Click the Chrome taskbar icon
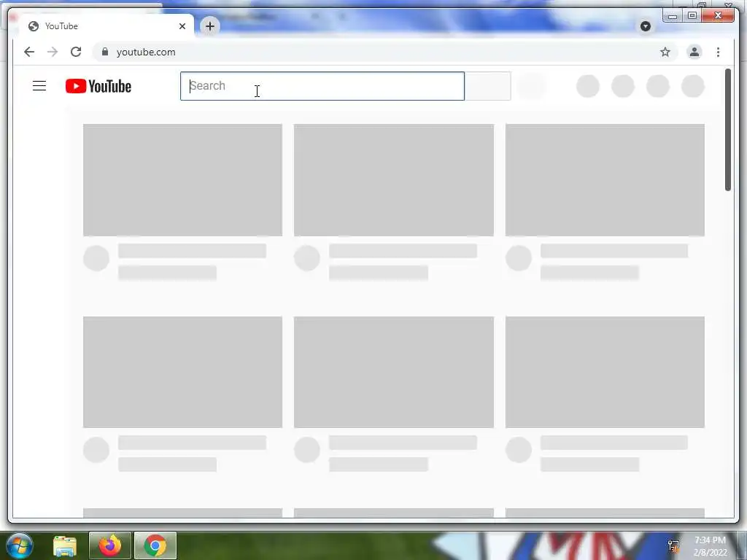747x560 pixels. [155, 545]
